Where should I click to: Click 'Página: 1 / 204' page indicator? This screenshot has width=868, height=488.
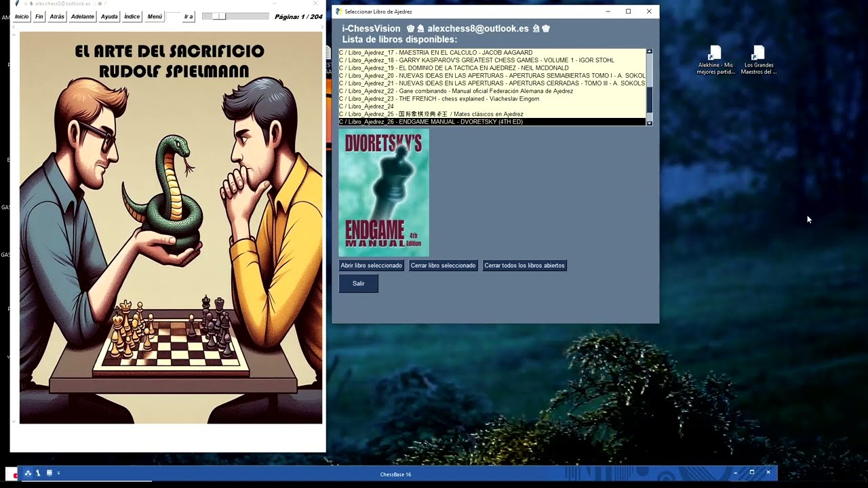298,16
